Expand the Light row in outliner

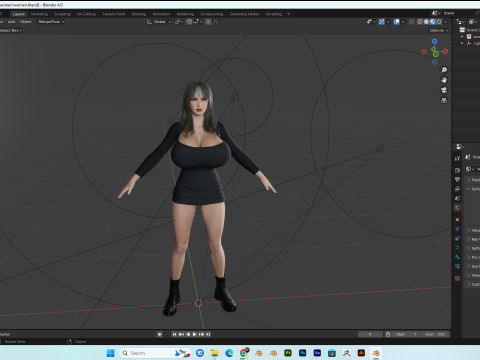coord(462,43)
